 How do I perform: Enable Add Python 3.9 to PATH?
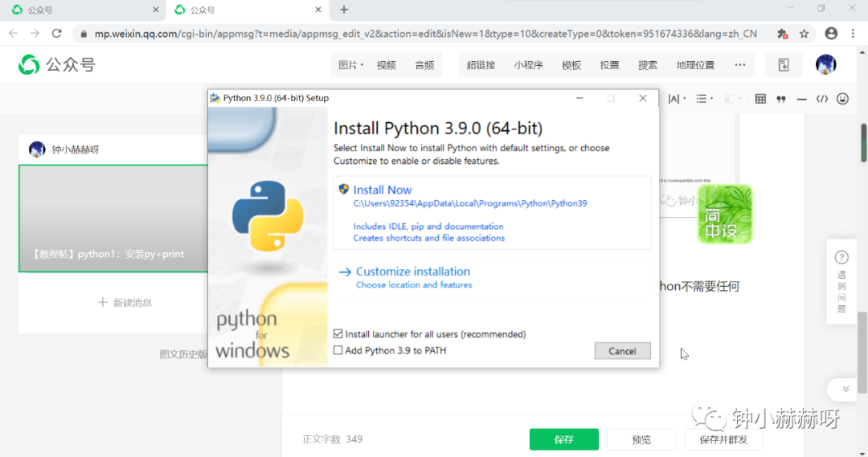coord(338,350)
